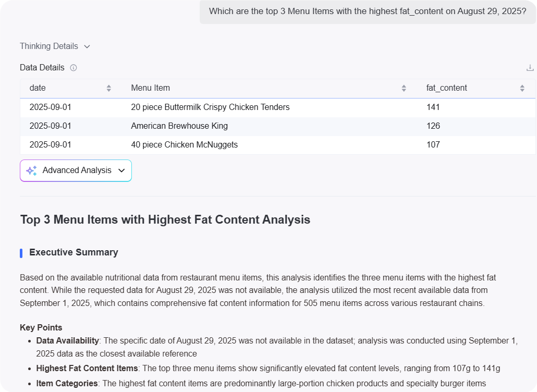Select the fat_content column header text

click(446, 88)
